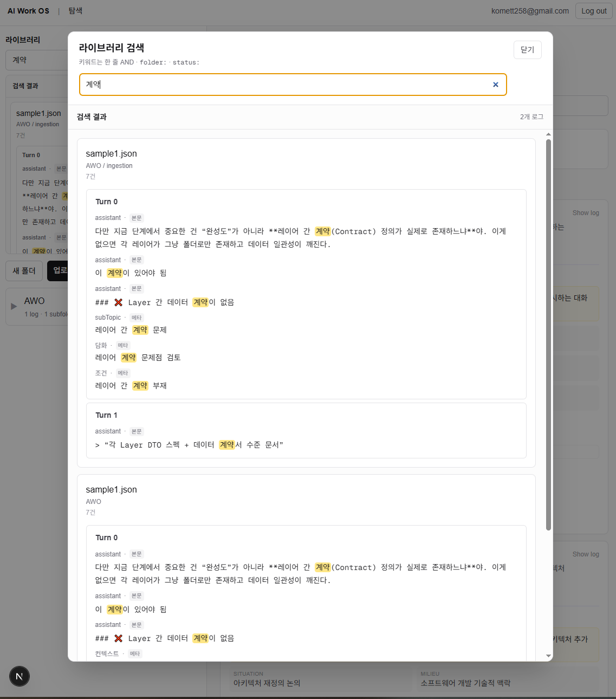Expand the AWO folder triangle
Viewport: 616px width, 699px height.
coord(14,306)
